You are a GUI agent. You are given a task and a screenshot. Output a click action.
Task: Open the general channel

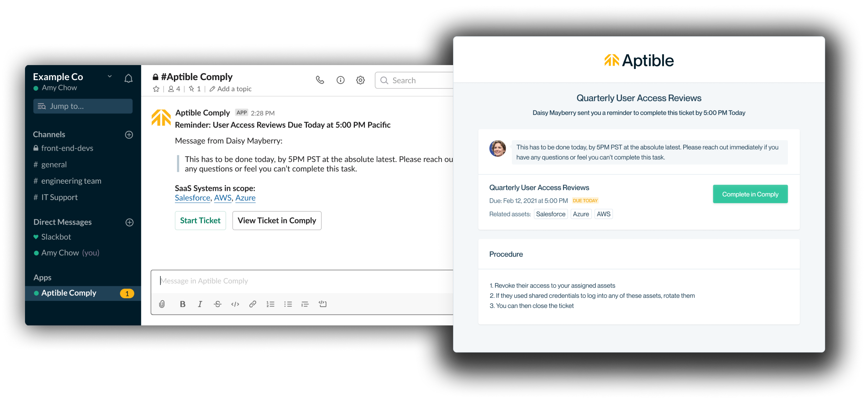[x=54, y=165]
